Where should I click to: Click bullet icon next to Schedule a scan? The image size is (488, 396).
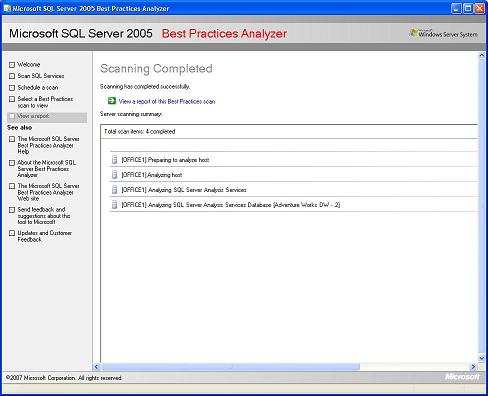click(12, 88)
